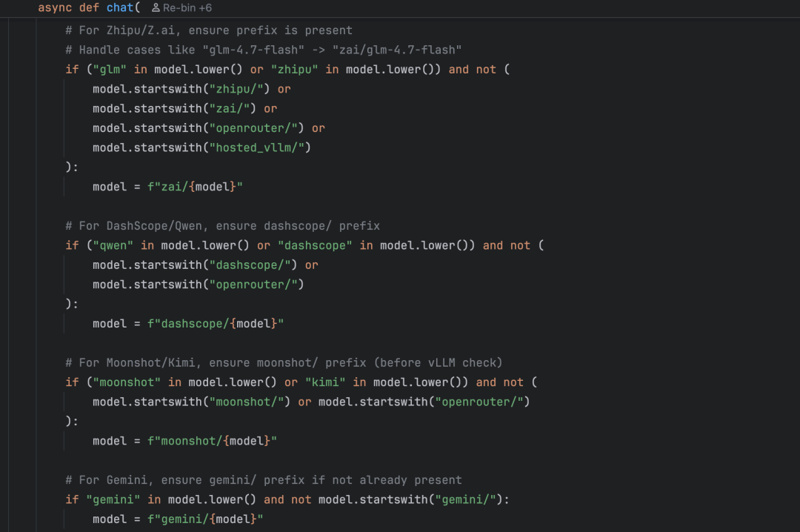Click model.startswith("moonshot/") in the Moonshot condition
Image resolution: width=800 pixels, height=532 pixels.
coord(191,402)
